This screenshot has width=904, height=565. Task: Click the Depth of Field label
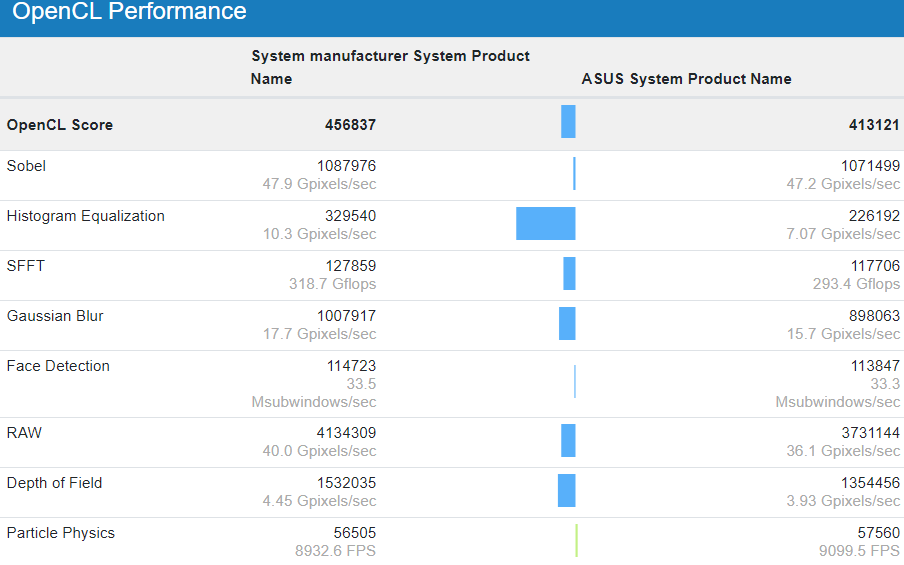pyautogui.click(x=54, y=483)
